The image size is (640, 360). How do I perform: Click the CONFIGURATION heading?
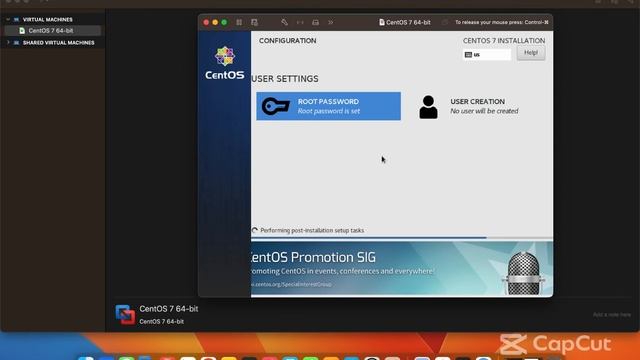pos(287,41)
